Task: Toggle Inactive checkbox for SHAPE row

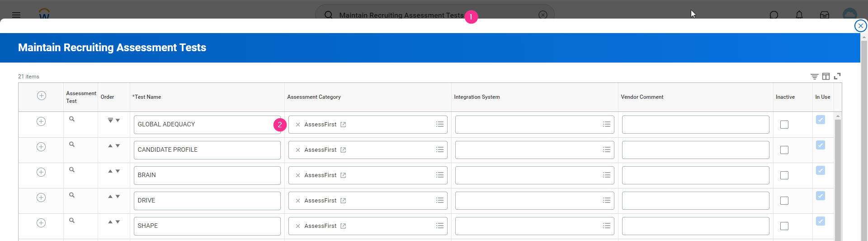Action: coord(784,226)
